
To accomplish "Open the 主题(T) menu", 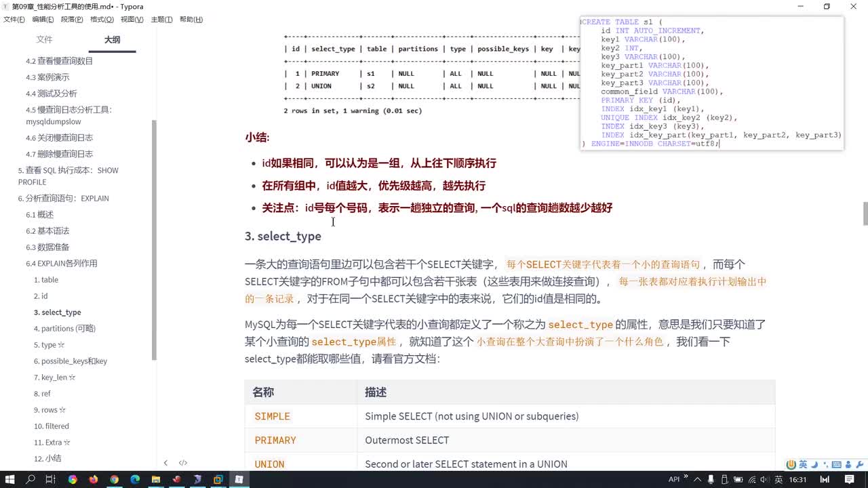I will pos(161,20).
